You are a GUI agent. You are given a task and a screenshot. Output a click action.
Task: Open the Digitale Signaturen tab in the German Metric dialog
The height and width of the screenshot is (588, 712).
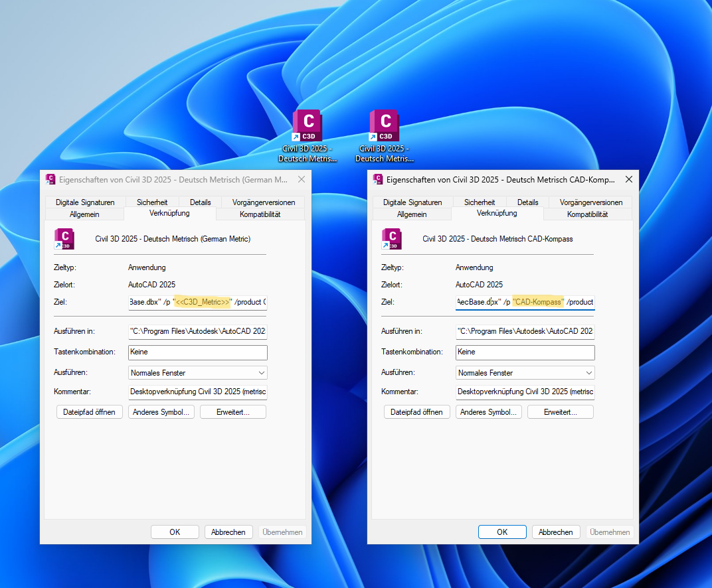[x=85, y=202]
